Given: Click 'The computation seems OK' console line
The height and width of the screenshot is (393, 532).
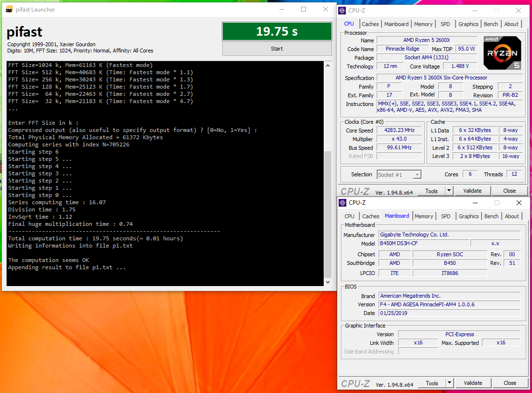Looking at the screenshot, I should 49,260.
